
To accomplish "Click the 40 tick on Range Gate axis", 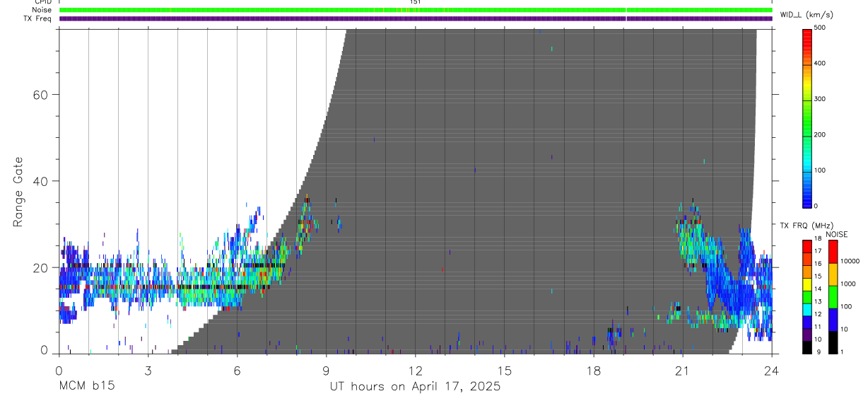I will coord(42,181).
